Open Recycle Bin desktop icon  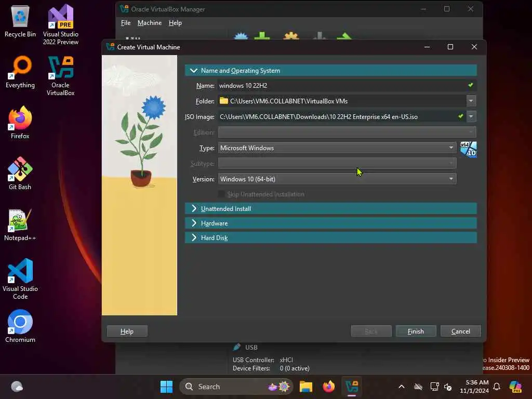tap(20, 21)
